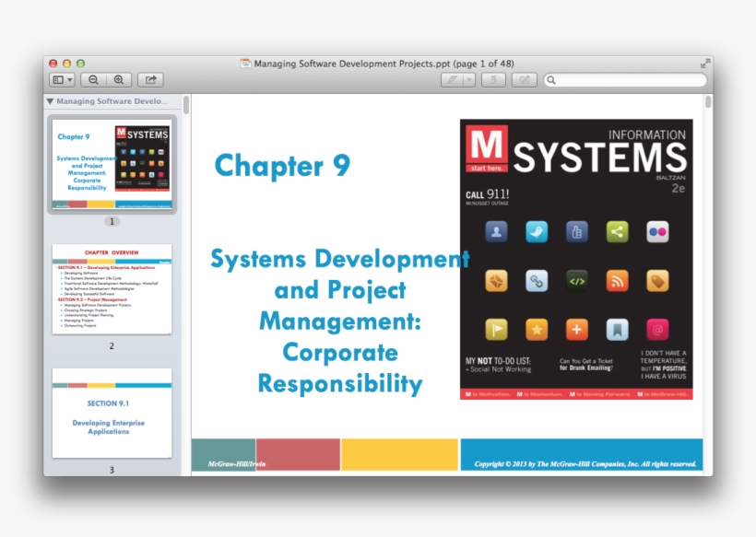Image resolution: width=756 pixels, height=537 pixels.
Task: Open the sidebar view options icon
Action: tap(59, 79)
